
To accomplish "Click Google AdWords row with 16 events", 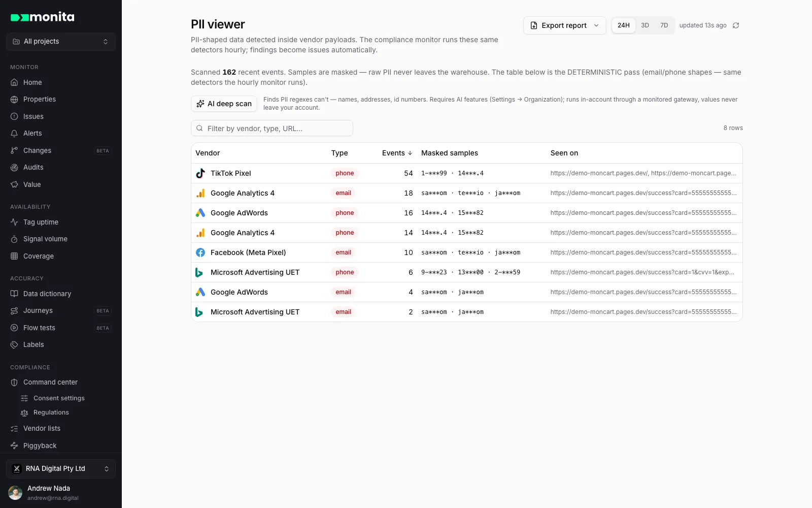I will point(467,213).
